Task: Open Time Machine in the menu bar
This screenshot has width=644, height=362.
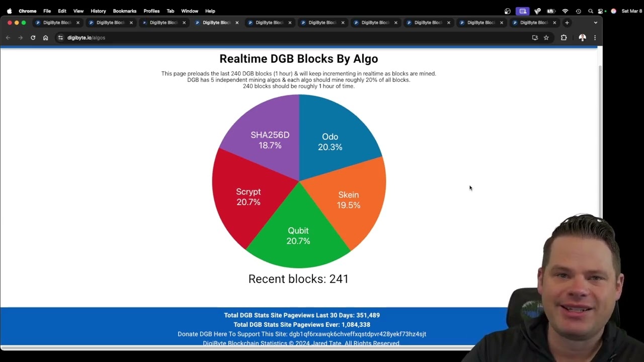Action: (x=579, y=11)
